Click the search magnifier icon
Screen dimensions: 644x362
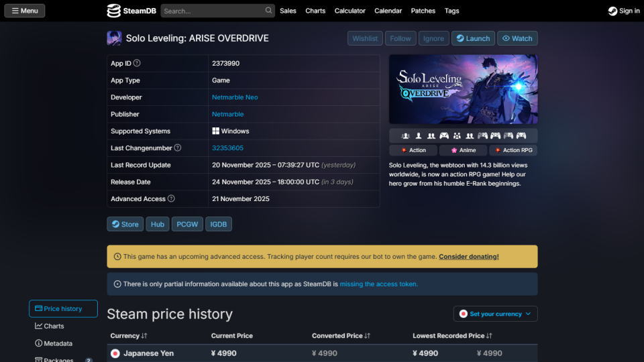(268, 11)
